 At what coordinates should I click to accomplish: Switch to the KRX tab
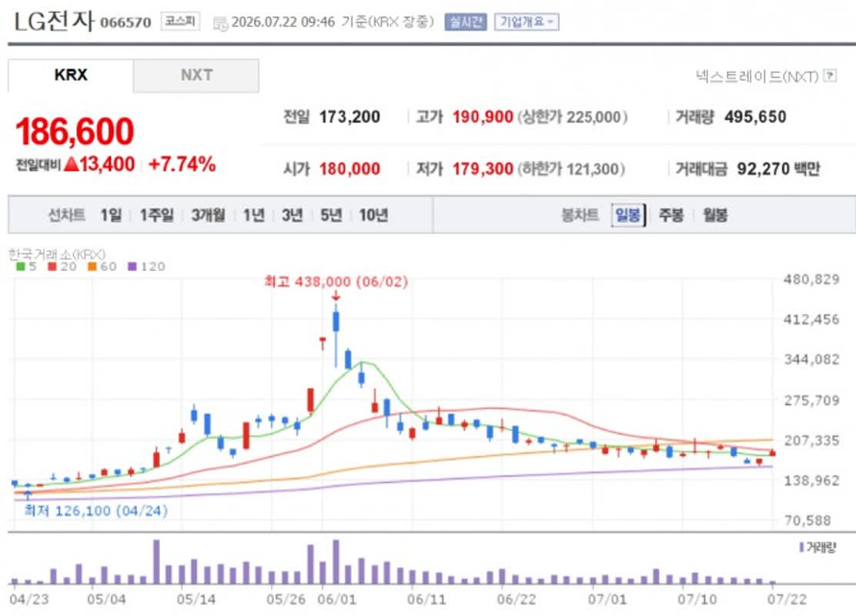click(70, 75)
